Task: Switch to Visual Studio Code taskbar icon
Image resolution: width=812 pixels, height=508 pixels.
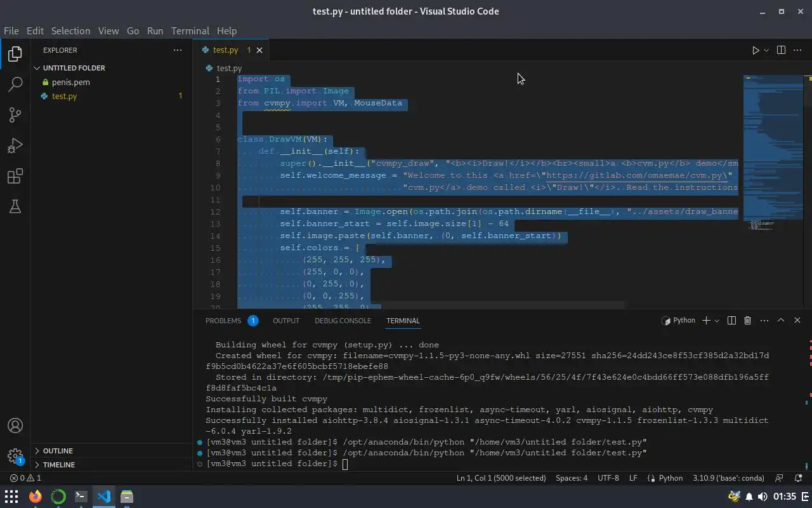Action: 104,497
